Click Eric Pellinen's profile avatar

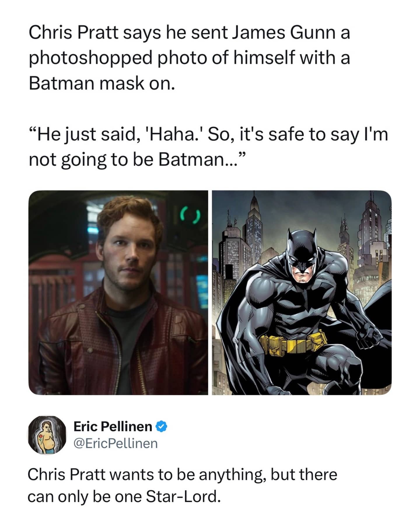(47, 435)
